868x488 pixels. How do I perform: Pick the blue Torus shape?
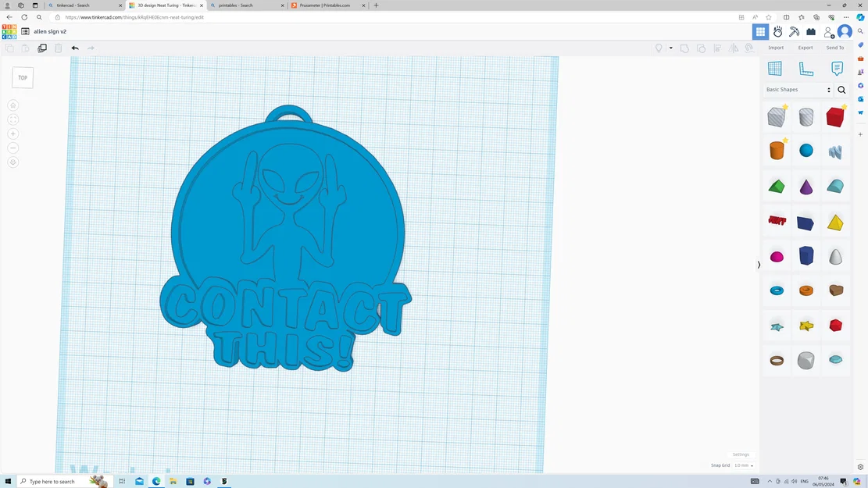click(x=777, y=290)
